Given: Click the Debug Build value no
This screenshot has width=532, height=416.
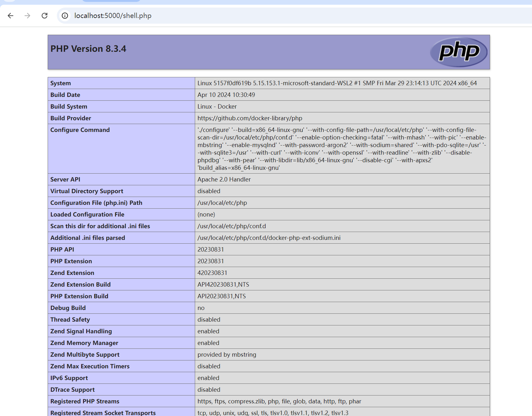Looking at the screenshot, I should point(201,308).
